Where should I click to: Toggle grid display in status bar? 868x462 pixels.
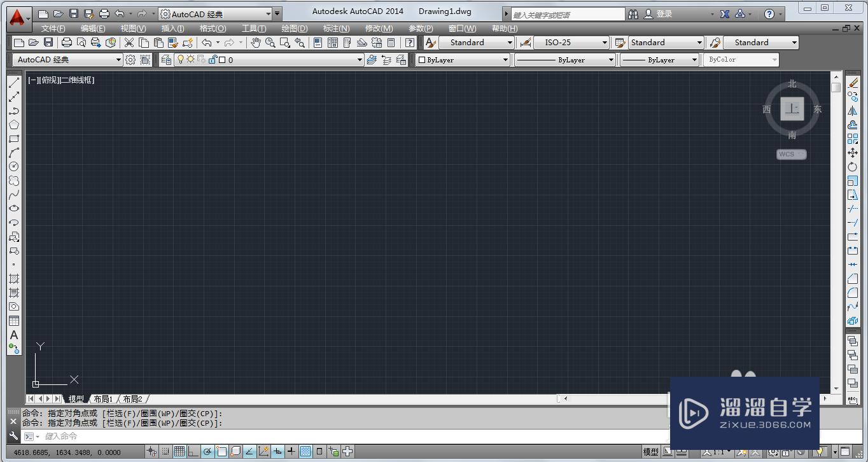179,452
